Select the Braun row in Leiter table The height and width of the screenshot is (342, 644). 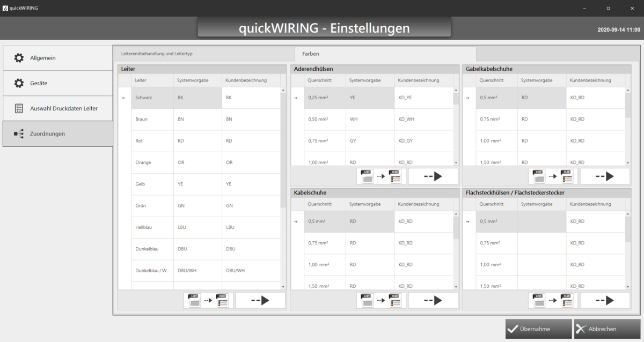142,119
